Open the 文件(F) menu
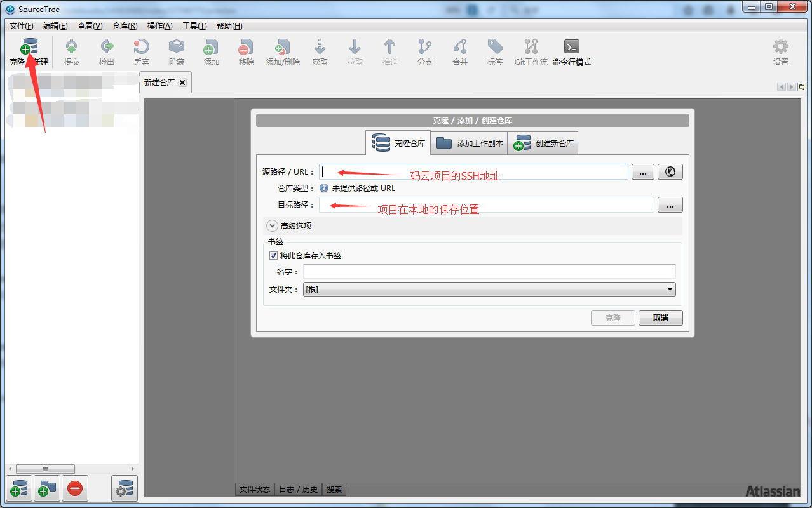 22,26
